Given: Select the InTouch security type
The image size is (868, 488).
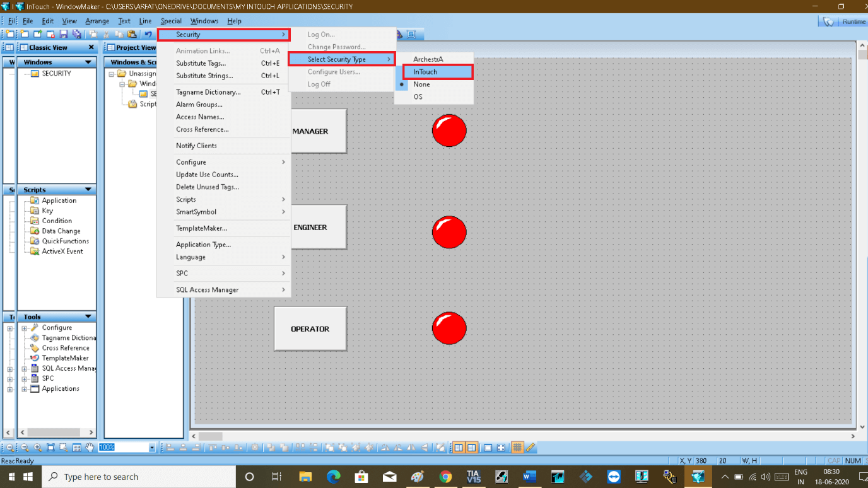Looking at the screenshot, I should (x=438, y=72).
